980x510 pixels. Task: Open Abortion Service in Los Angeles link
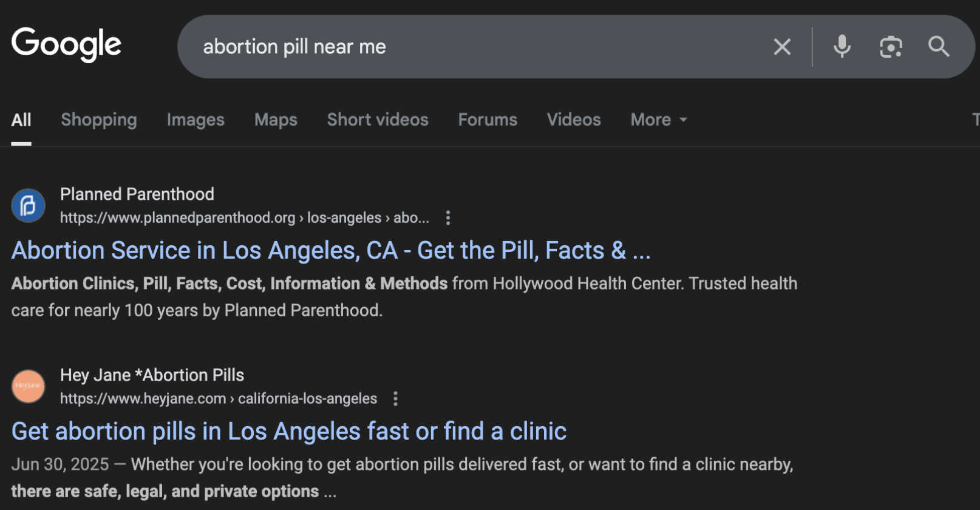(331, 251)
